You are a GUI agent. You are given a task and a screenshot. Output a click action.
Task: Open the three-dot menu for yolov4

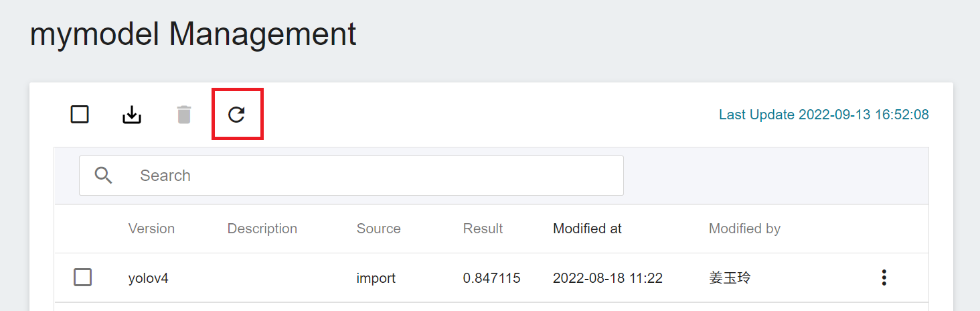point(884,277)
